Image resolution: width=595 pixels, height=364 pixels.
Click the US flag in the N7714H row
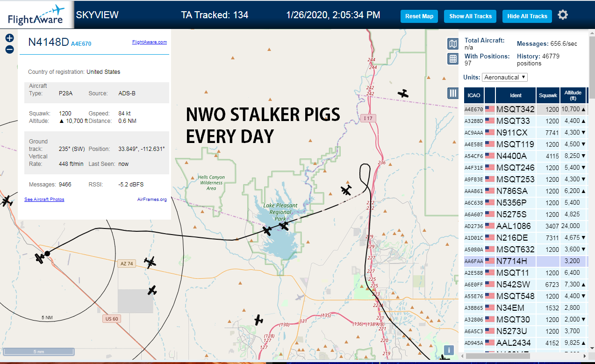[490, 261]
